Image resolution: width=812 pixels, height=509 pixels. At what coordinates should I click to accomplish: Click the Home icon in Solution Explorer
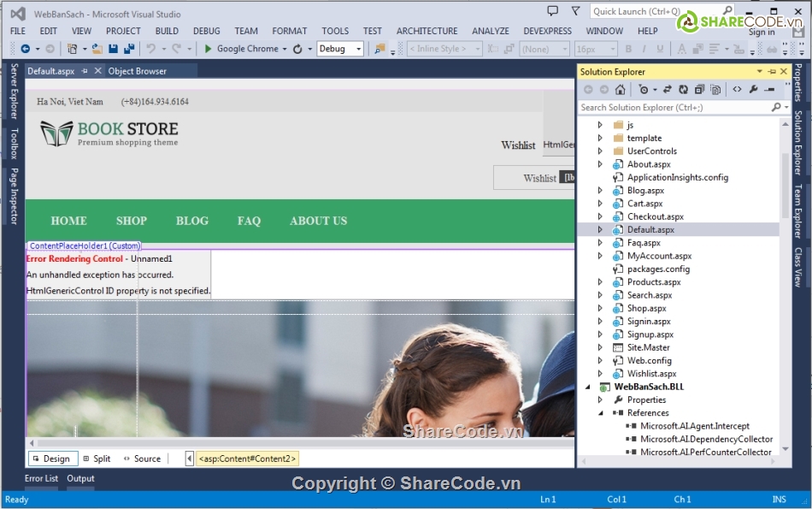point(620,90)
